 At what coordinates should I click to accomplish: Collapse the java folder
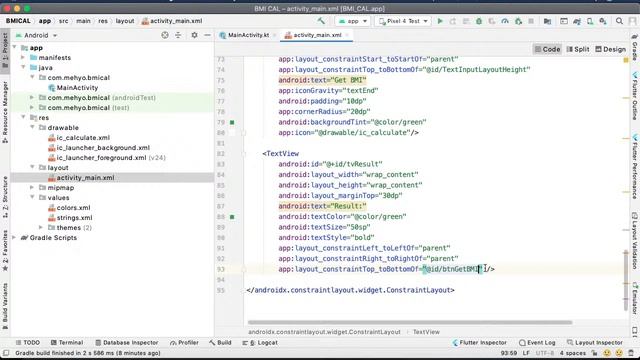(23, 67)
